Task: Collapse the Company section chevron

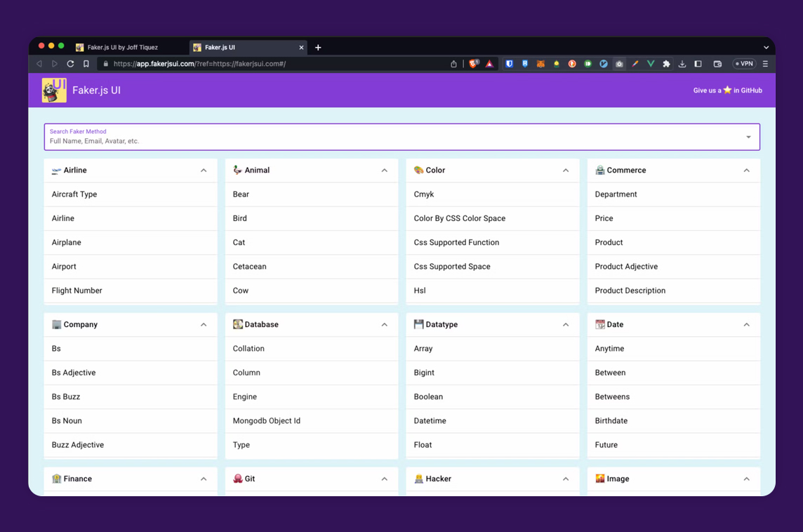Action: 204,325
